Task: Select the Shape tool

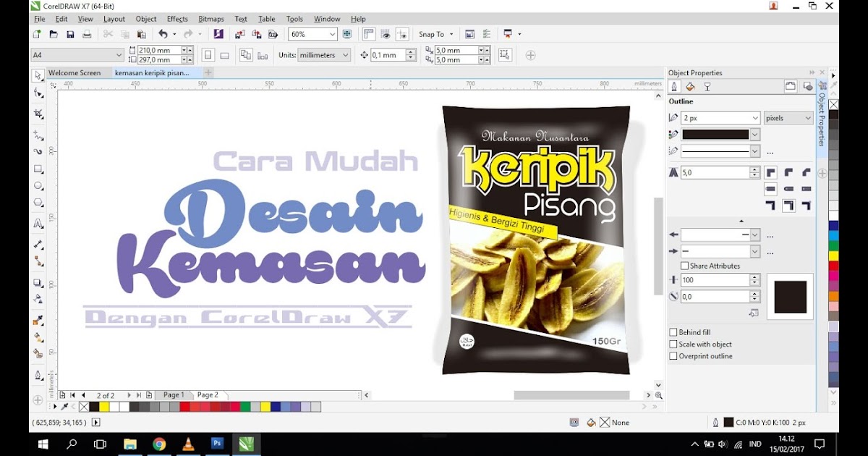Action: (x=38, y=93)
